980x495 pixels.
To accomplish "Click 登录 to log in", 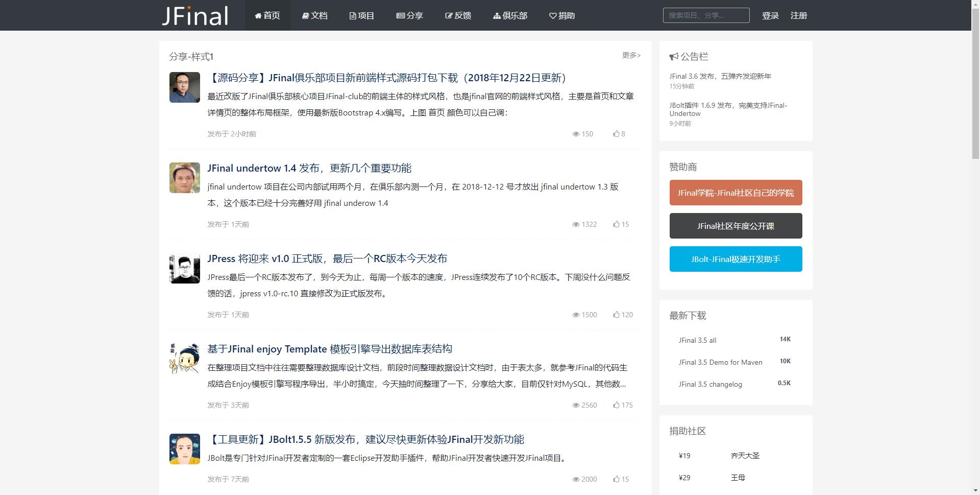I will click(770, 16).
